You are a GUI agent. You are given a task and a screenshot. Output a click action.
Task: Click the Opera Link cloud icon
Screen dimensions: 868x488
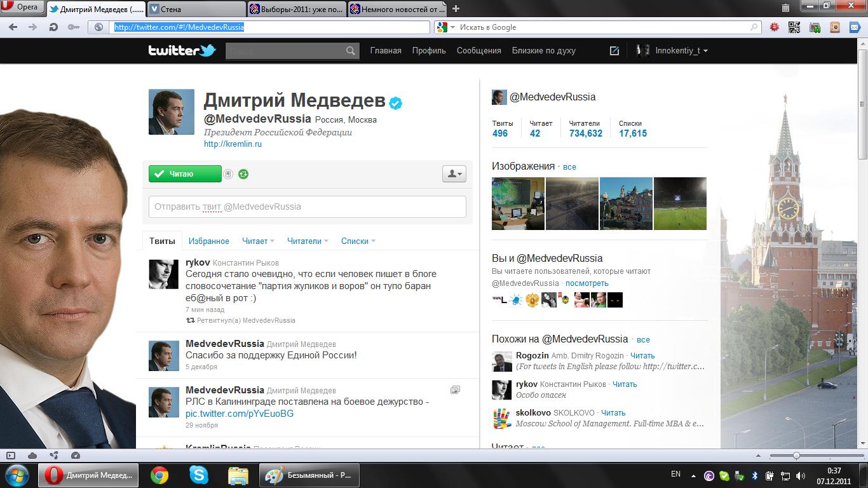pos(32,456)
